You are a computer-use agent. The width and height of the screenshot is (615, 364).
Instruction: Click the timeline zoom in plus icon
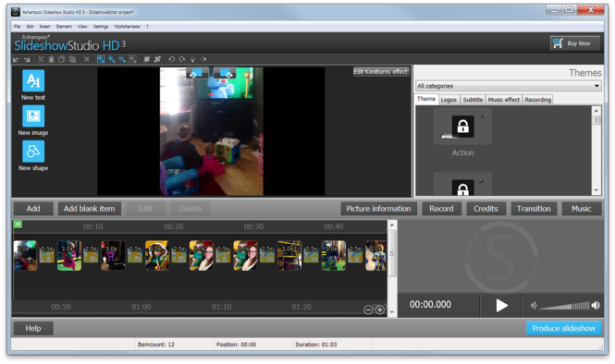pos(380,309)
